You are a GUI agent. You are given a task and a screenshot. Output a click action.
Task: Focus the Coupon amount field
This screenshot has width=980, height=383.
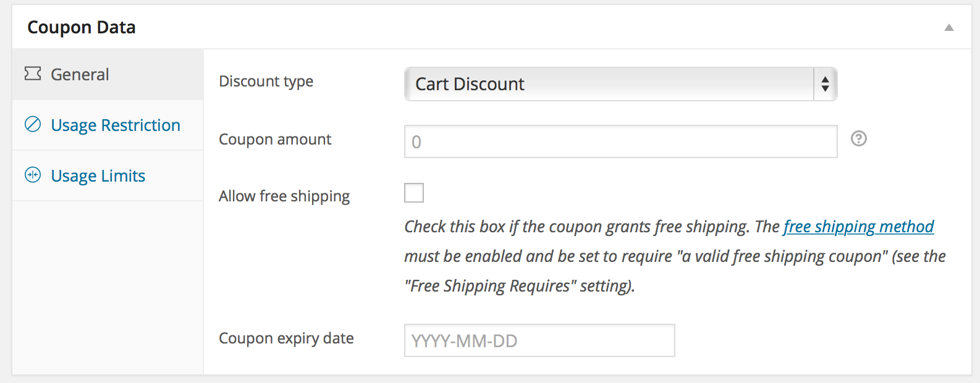coord(621,141)
